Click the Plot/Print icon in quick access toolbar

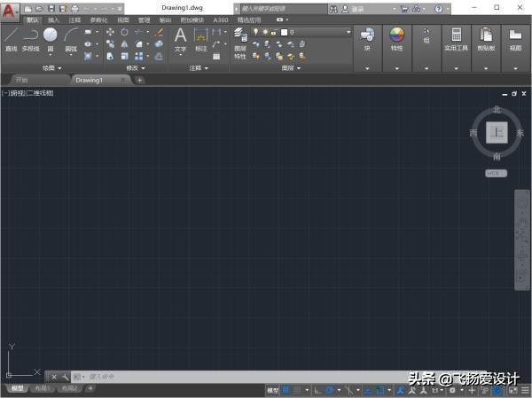pos(75,9)
